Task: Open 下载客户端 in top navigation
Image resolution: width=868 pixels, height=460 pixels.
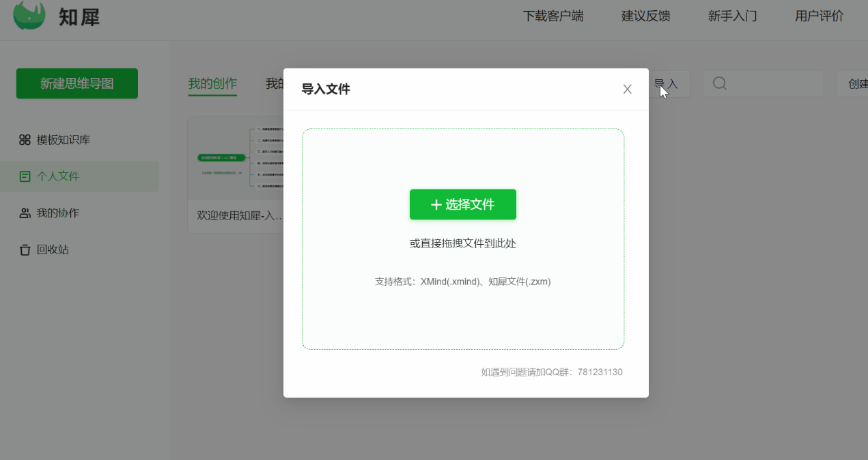Action: (553, 16)
